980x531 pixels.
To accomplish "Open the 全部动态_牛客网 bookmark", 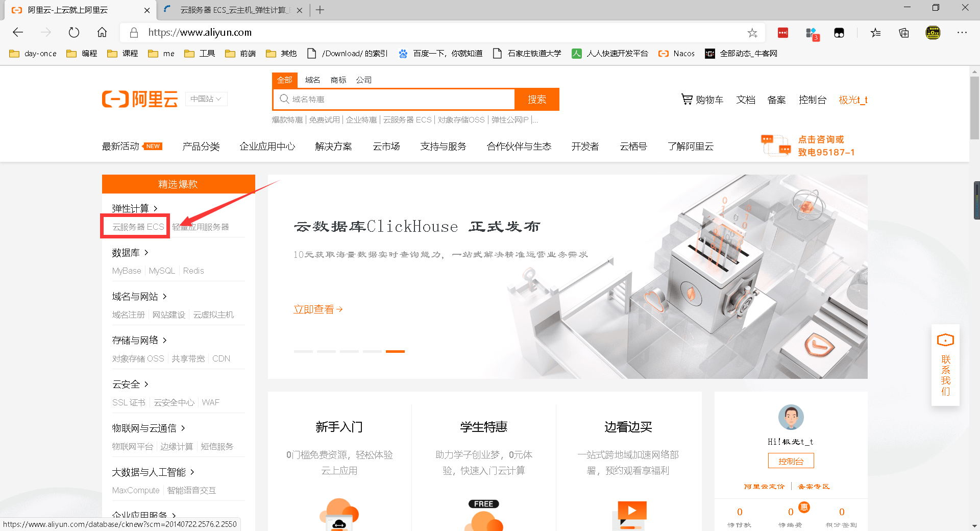I will click(741, 54).
